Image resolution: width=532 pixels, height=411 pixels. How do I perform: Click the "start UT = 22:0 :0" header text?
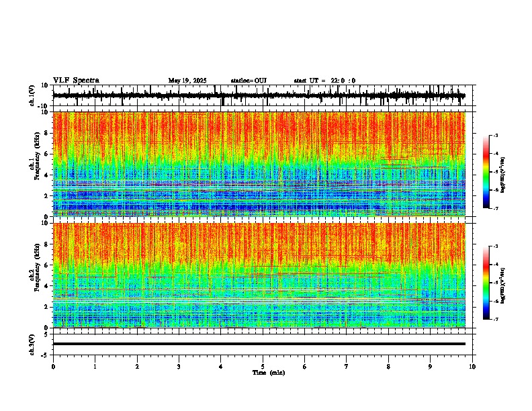pyautogui.click(x=324, y=81)
